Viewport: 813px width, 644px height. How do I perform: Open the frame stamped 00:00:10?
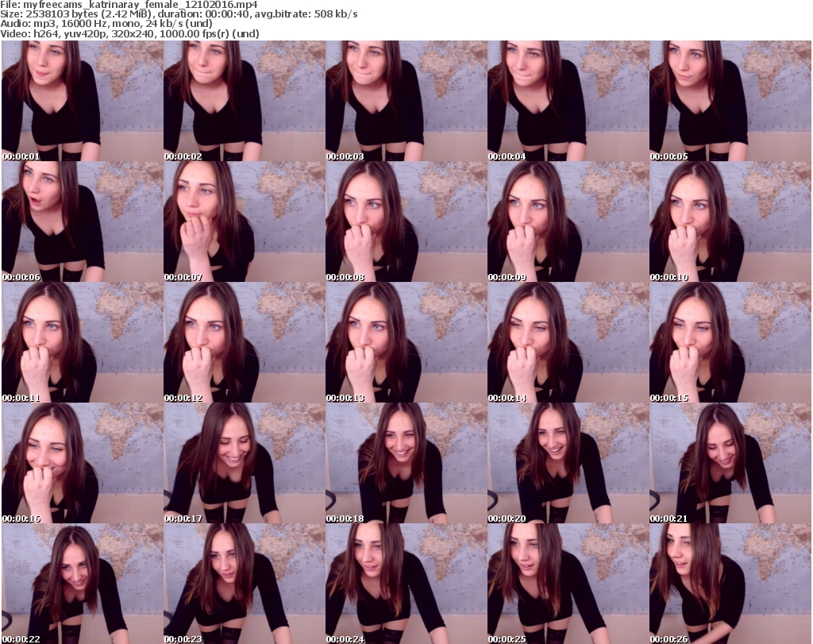(x=730, y=222)
